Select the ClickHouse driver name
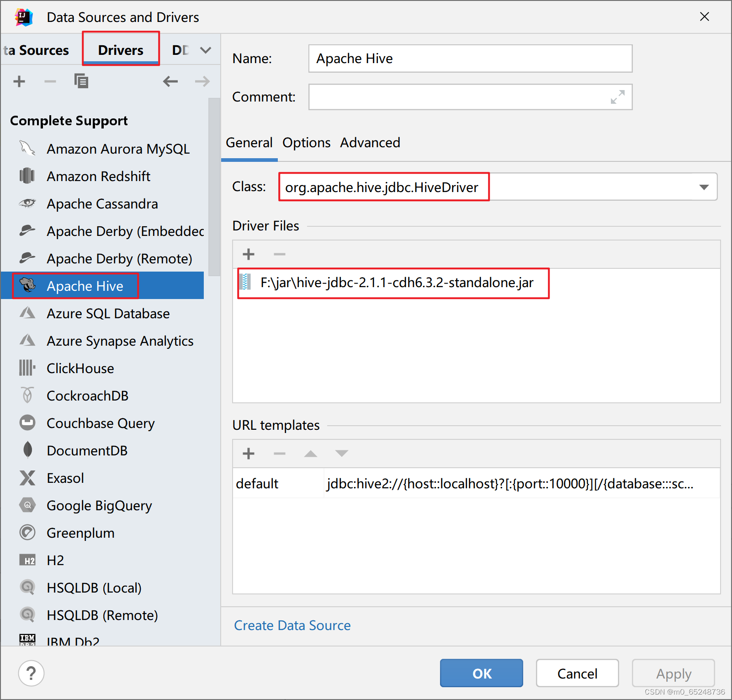The image size is (732, 700). (x=80, y=368)
